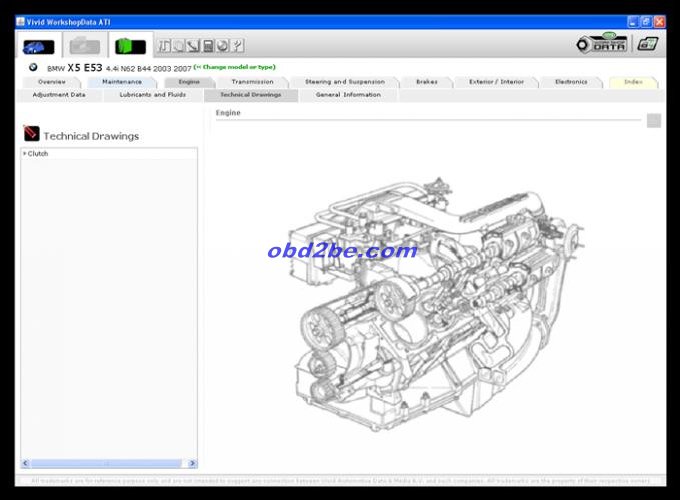This screenshot has width=680, height=500.
Task: Click the app icon in the title bar
Action: click(x=21, y=22)
